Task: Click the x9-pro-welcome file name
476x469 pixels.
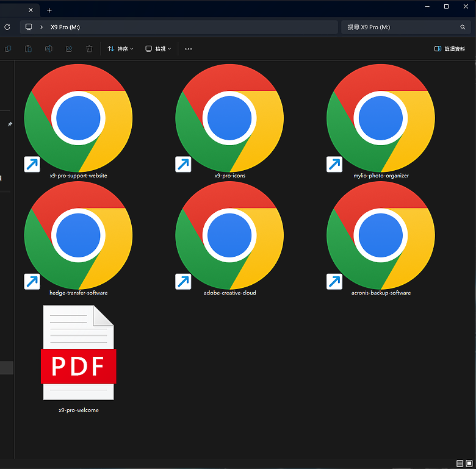Action: click(79, 410)
